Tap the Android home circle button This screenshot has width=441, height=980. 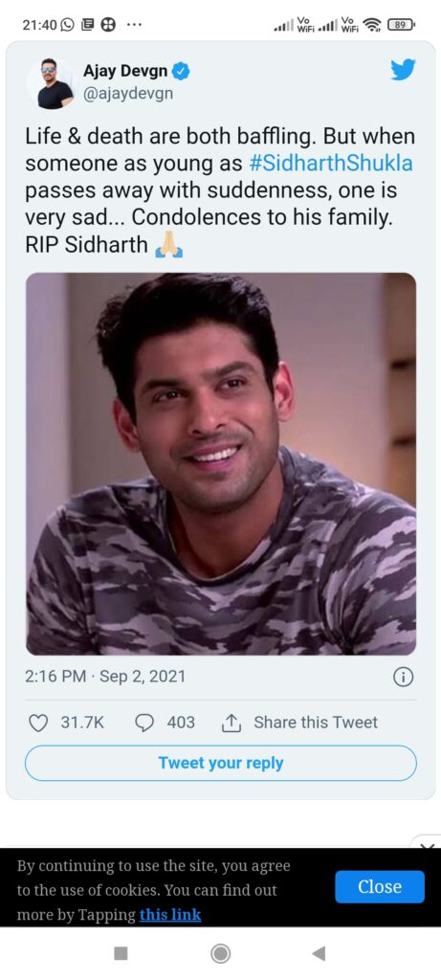click(x=220, y=953)
